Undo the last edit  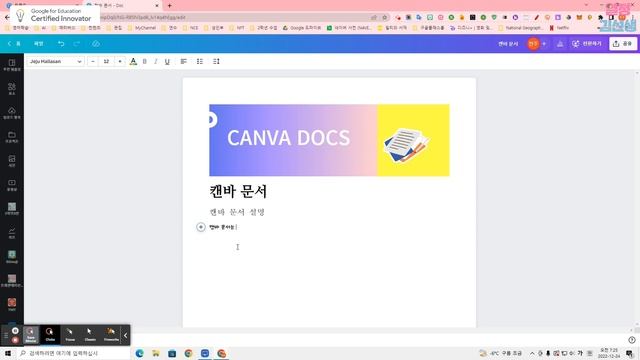[61, 43]
